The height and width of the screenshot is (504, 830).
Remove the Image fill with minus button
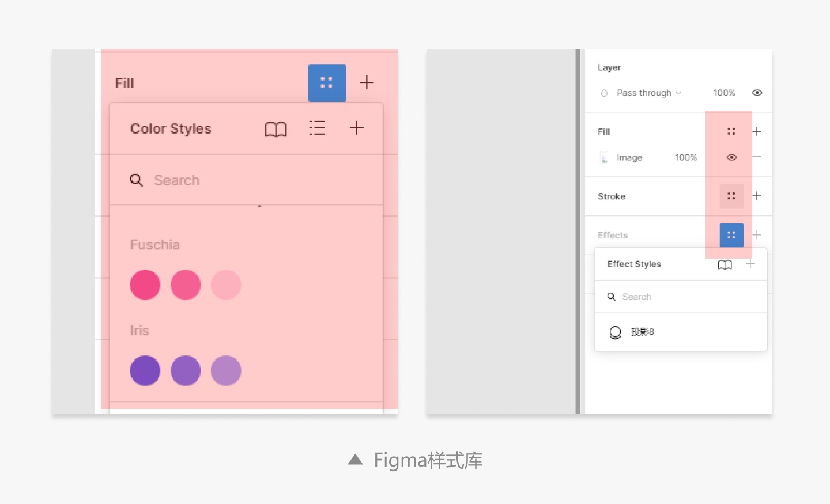(x=757, y=157)
